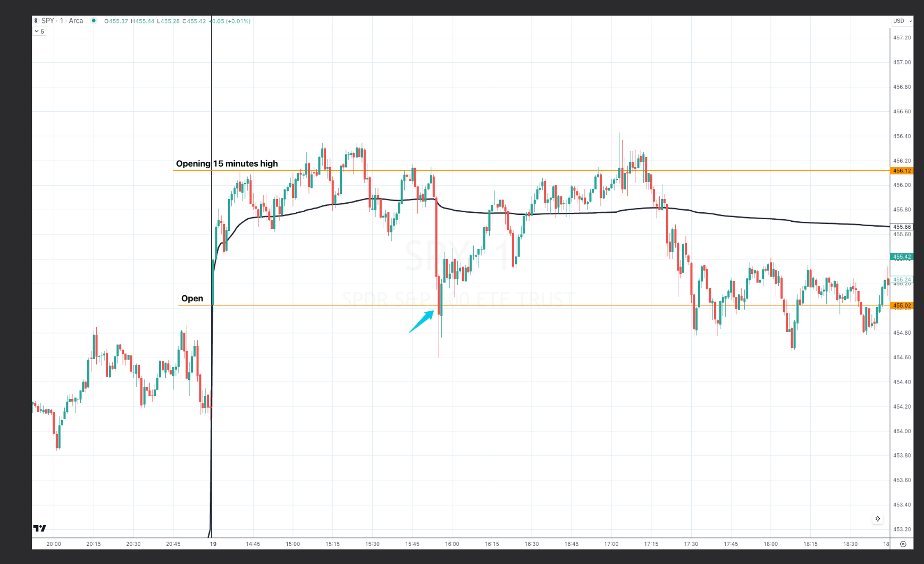Select the 'Opening 15 minutes high' text label
Viewport: 924px width, 564px height.
point(227,163)
